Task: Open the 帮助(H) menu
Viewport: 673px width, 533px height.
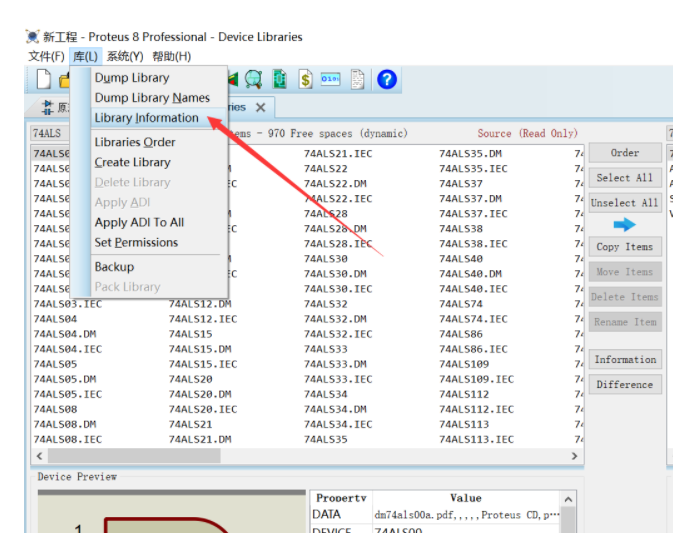Action: tap(172, 56)
